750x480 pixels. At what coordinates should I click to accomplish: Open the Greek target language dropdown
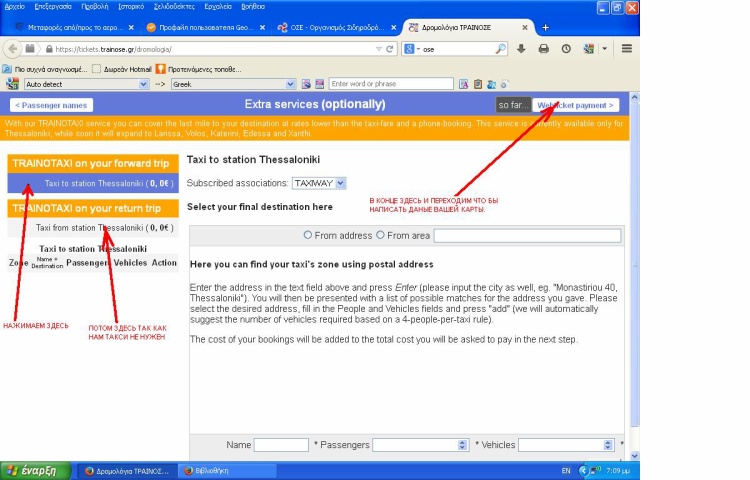coord(233,84)
